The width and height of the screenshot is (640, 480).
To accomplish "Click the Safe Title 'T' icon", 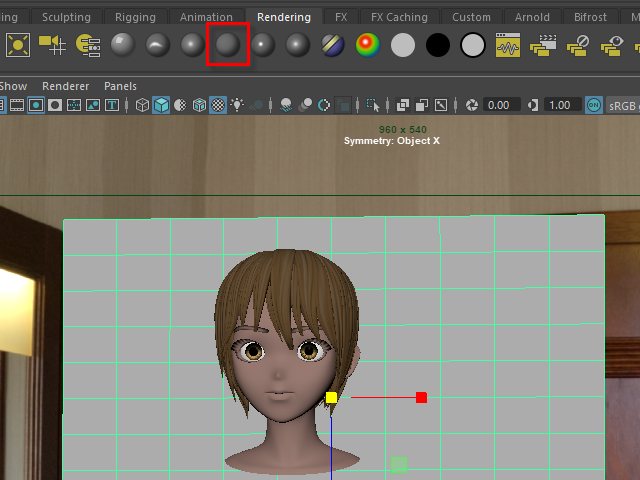I will pyautogui.click(x=112, y=105).
